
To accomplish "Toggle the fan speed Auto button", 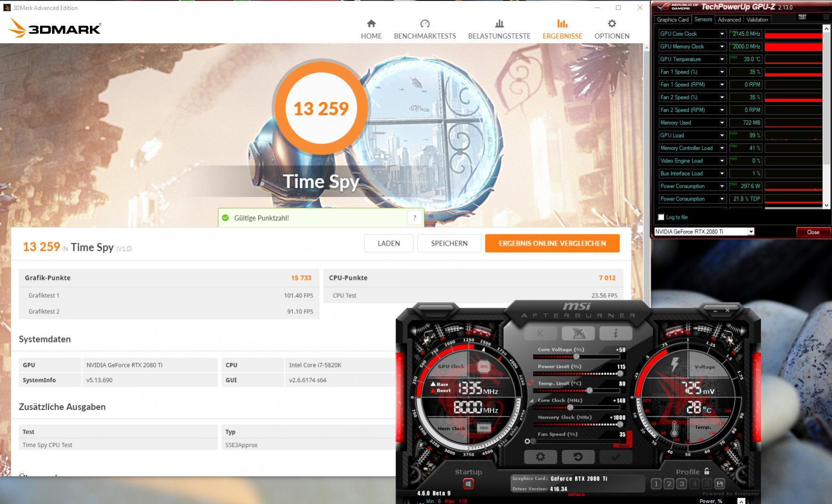I will tap(624, 445).
